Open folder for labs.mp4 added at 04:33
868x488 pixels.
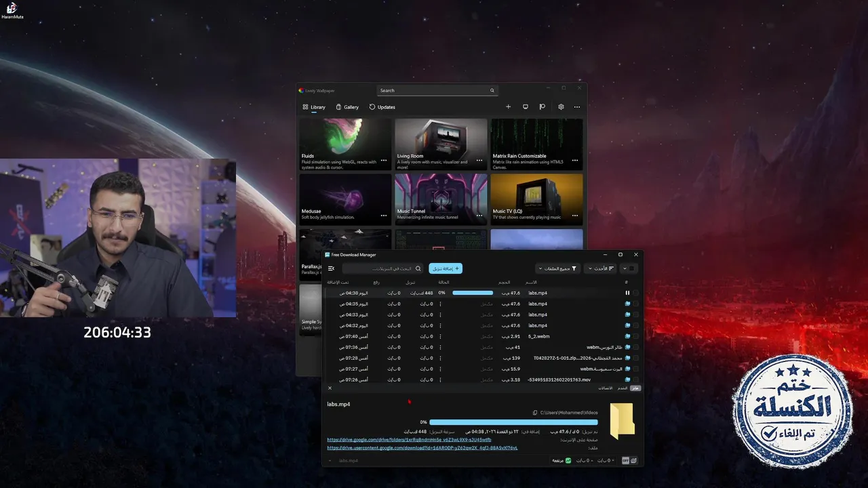[x=627, y=314]
